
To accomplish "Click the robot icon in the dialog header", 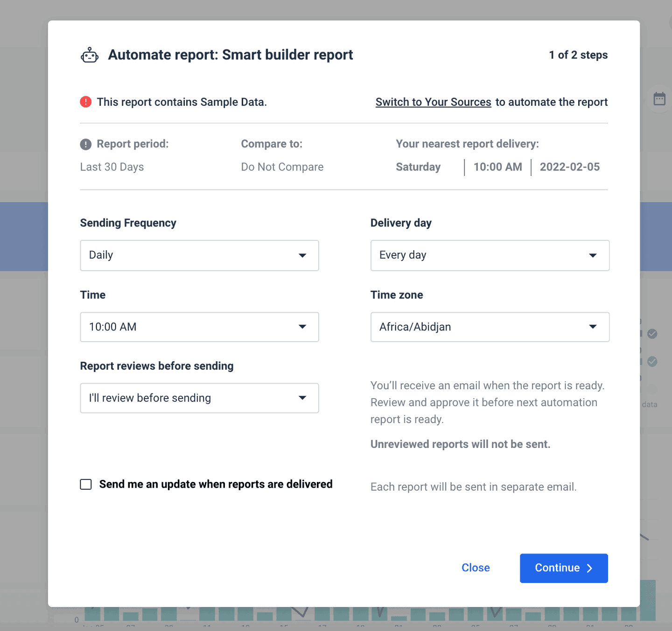I will click(x=89, y=55).
